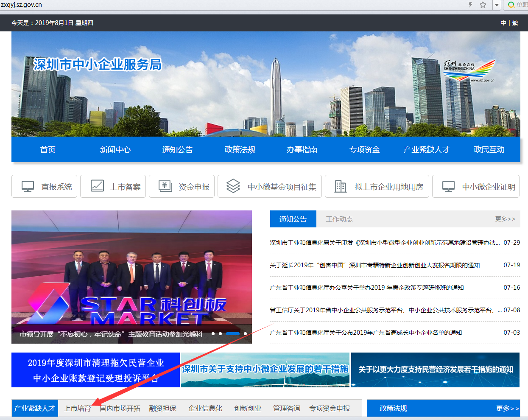Click the layers icon beside 中小微基金项目征集
The image size is (528, 420).
233,186
